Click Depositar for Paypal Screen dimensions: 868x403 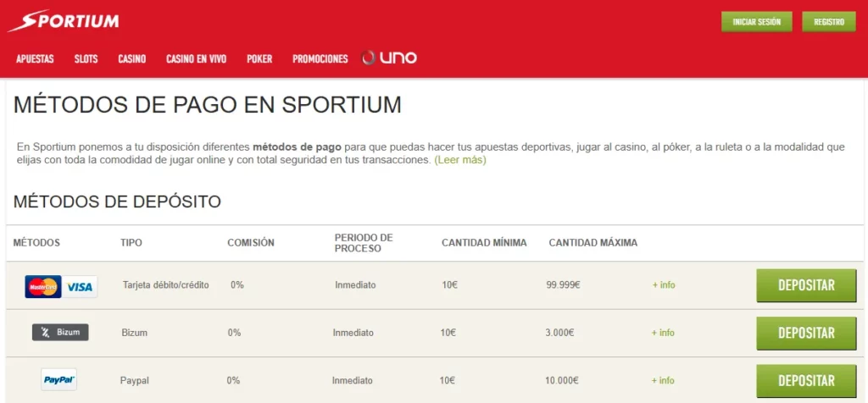[x=806, y=381]
